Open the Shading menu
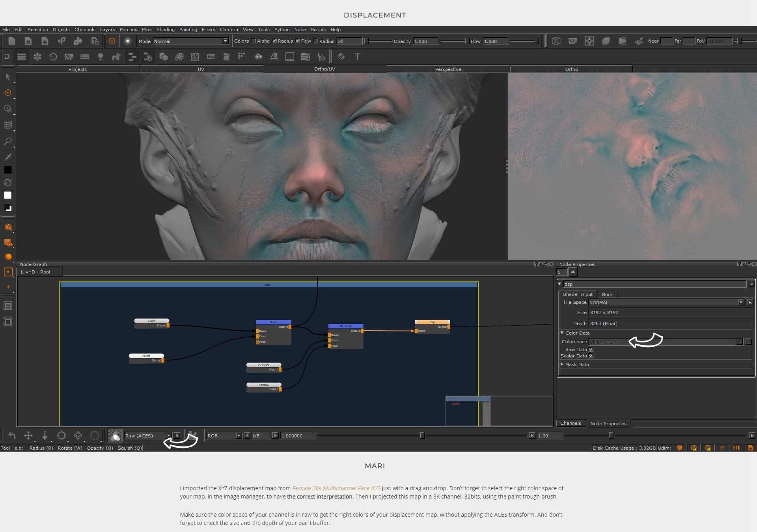This screenshot has width=757, height=532. (165, 30)
